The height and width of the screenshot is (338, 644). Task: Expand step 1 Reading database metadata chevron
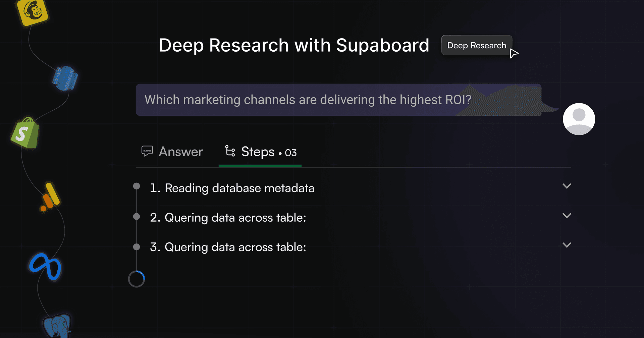[567, 186]
